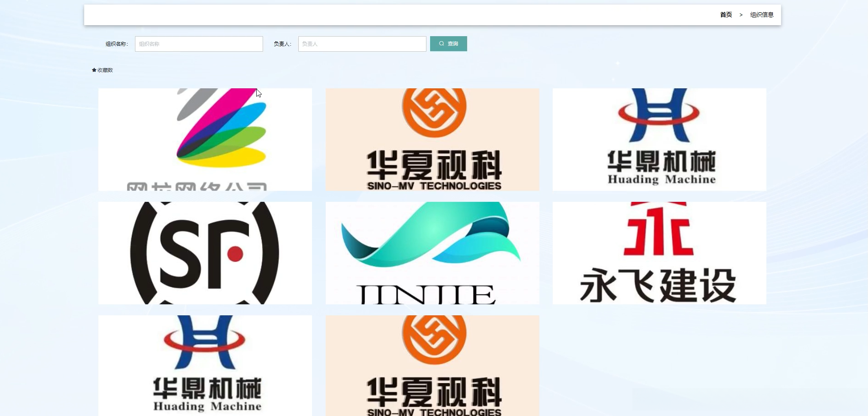Click the 负责人 field label
The width and height of the screenshot is (868, 416).
(282, 43)
